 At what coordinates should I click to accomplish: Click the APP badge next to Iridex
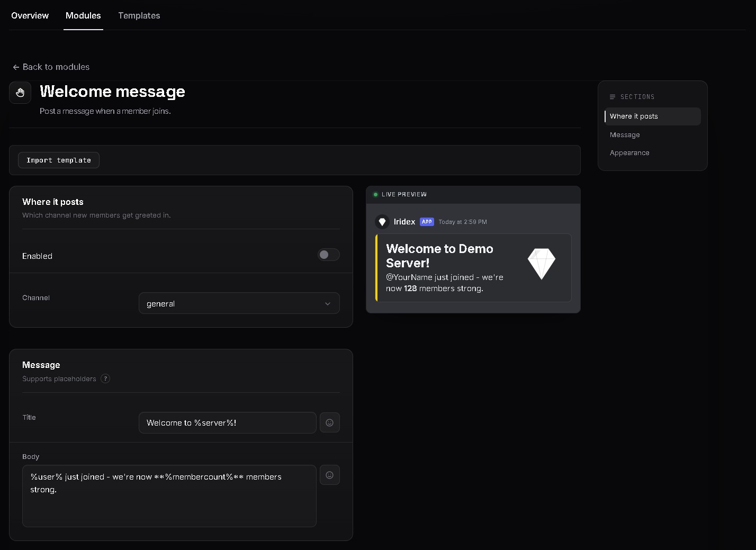coord(427,222)
